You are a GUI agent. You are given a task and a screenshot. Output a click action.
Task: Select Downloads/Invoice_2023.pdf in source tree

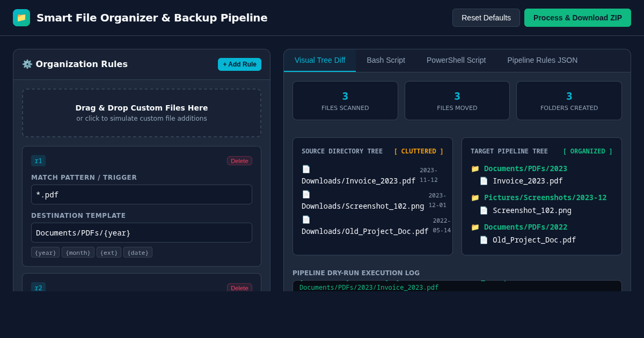(358, 181)
